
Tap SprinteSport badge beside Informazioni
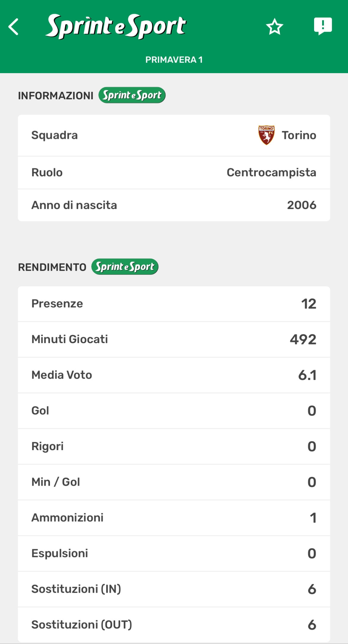pos(132,95)
